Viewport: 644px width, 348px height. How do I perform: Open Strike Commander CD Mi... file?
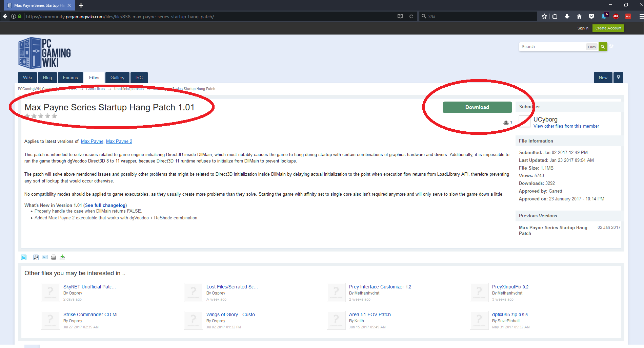pyautogui.click(x=92, y=314)
